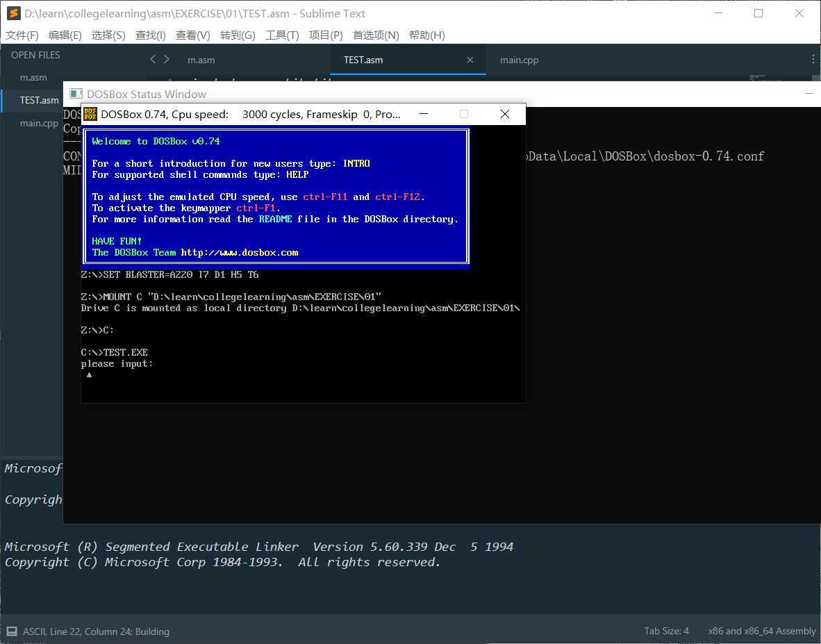
Task: Select TEST.asm in the Open Files sidebar
Action: pyautogui.click(x=40, y=100)
